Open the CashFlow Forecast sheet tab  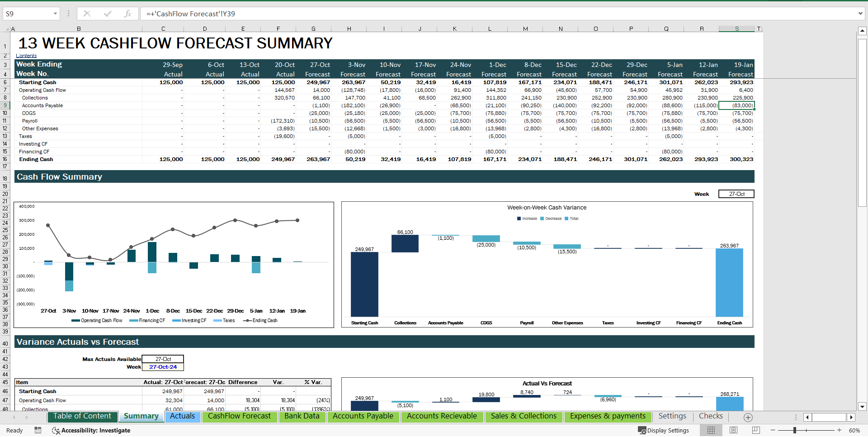(x=240, y=416)
